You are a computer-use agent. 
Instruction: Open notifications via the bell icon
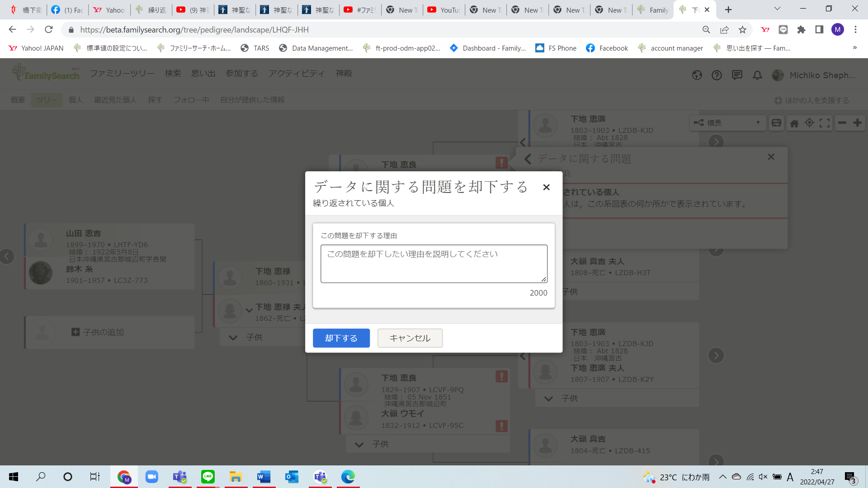pos(757,75)
